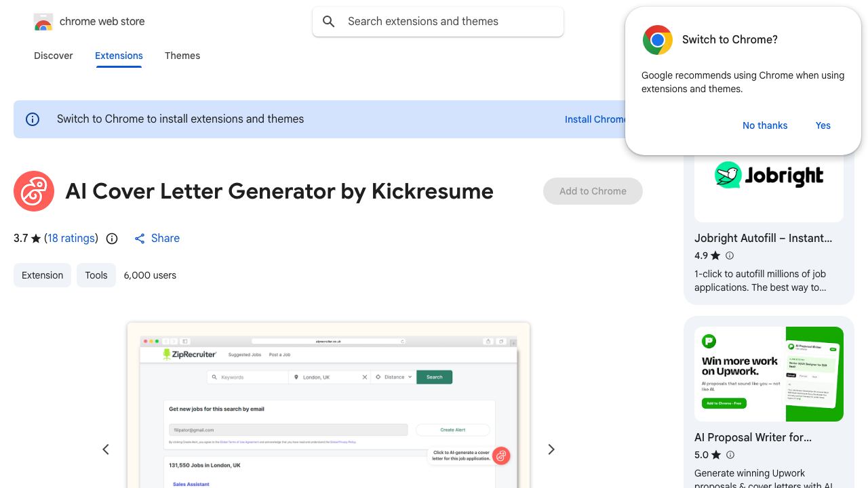
Task: Click the Jobright bird logo
Action: pos(728,176)
